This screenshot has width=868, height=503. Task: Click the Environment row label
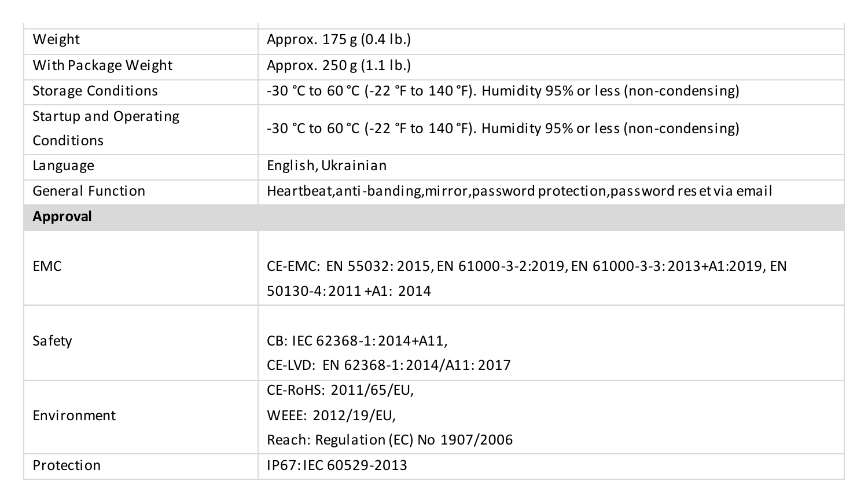pos(74,416)
